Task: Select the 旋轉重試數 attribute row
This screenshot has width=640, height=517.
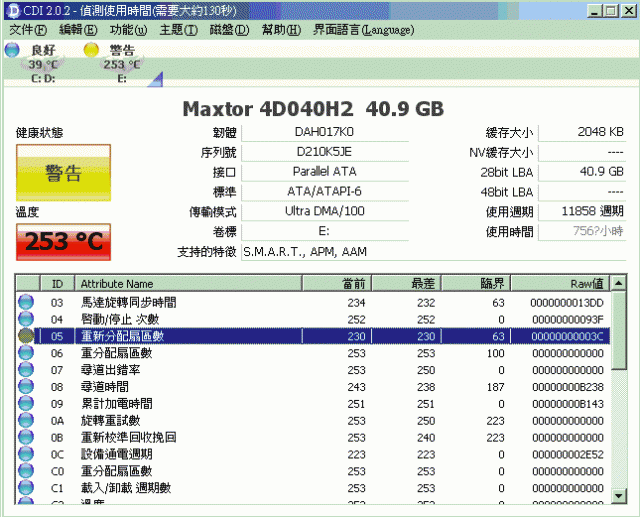Action: (313, 420)
